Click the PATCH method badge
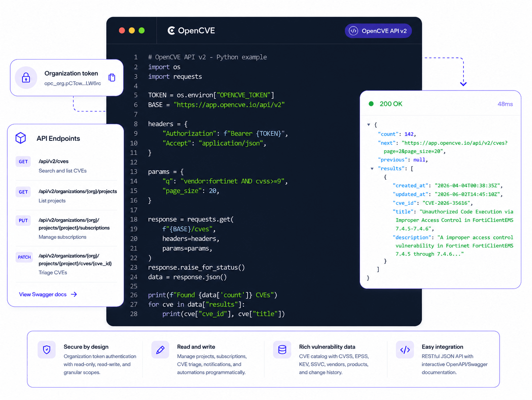This screenshot has width=532, height=400. pos(24,257)
